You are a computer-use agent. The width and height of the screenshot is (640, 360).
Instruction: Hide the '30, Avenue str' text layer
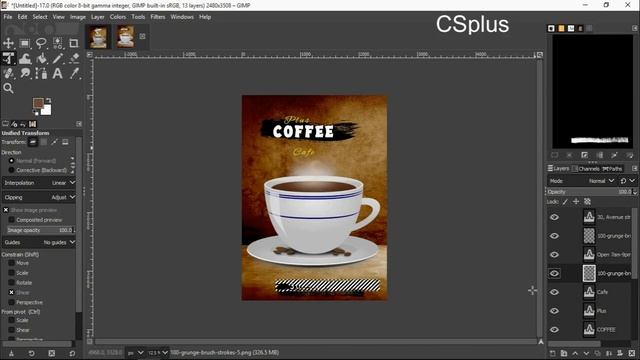pos(554,217)
